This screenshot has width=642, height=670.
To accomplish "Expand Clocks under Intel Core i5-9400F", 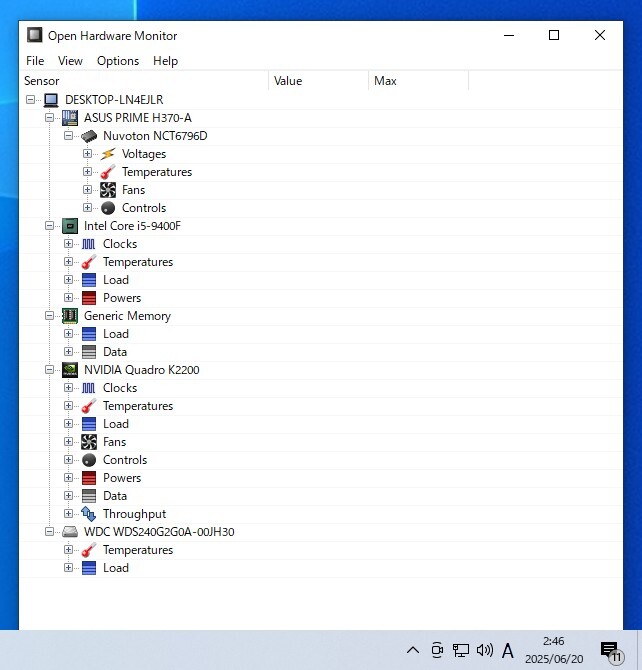I will point(68,244).
